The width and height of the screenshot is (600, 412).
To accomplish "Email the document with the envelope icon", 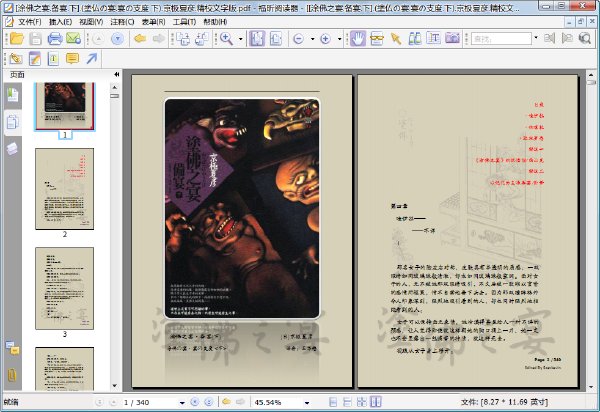I will tap(73, 39).
